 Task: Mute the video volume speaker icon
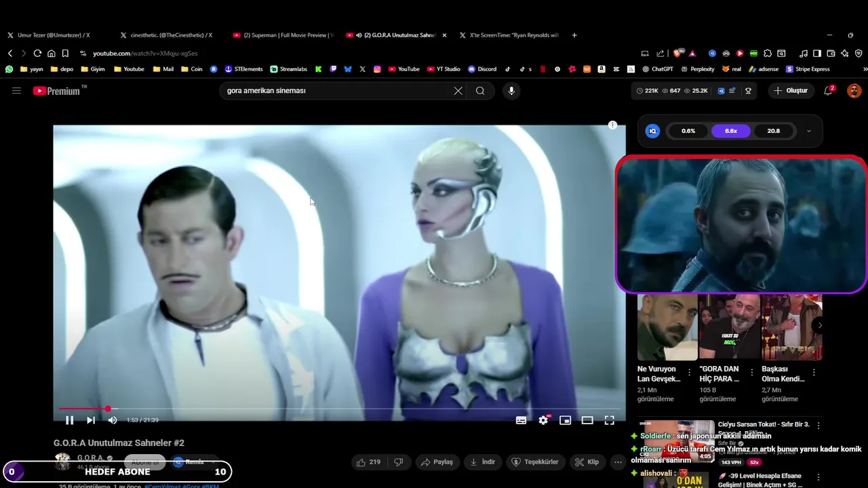point(113,420)
